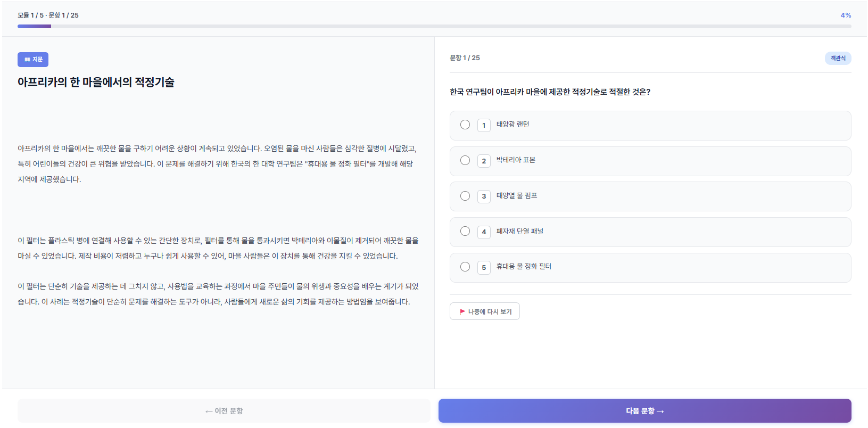The height and width of the screenshot is (428, 868).
Task: Click the passage title 아프리카의 한 마을에서의 적정기술
Action: 96,82
